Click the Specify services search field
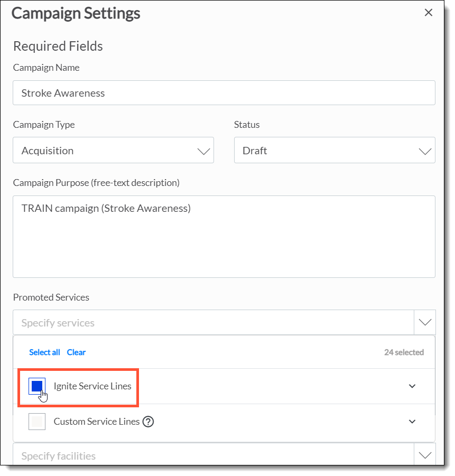 211,322
